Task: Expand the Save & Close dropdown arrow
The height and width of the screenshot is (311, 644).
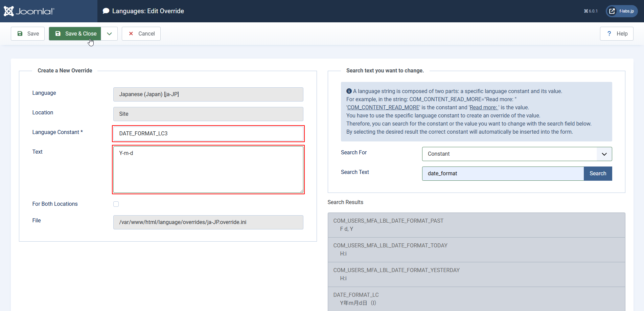Action: [109, 34]
